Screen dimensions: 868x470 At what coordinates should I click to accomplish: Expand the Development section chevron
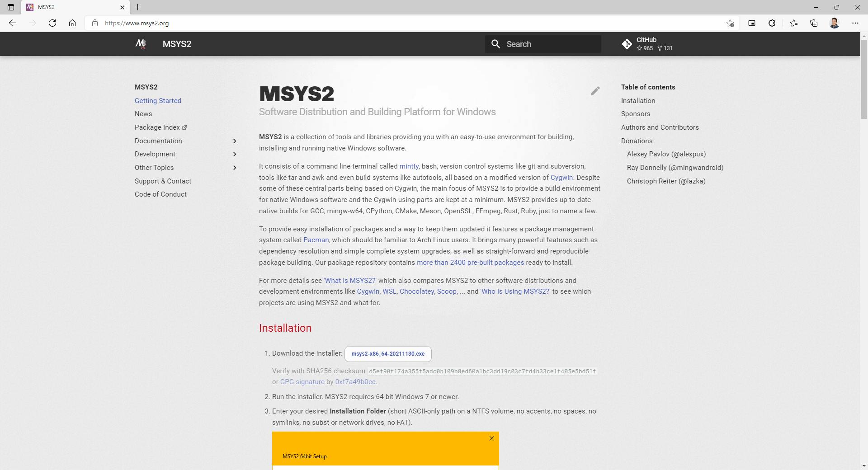click(235, 154)
